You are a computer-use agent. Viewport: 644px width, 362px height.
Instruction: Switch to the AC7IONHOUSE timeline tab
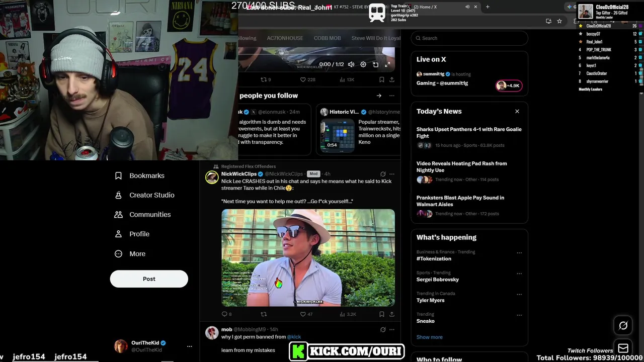tap(285, 38)
